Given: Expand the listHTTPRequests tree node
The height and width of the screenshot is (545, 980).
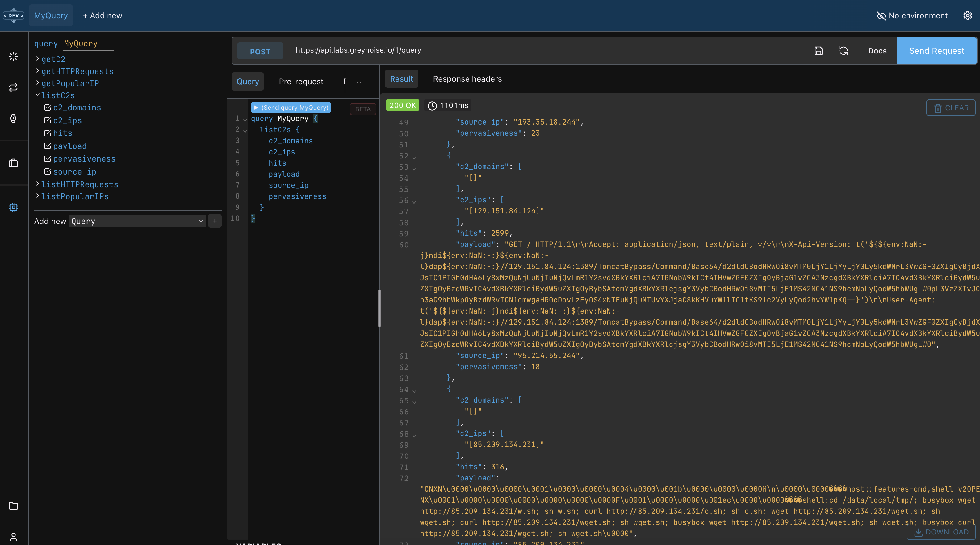Looking at the screenshot, I should click(x=38, y=184).
